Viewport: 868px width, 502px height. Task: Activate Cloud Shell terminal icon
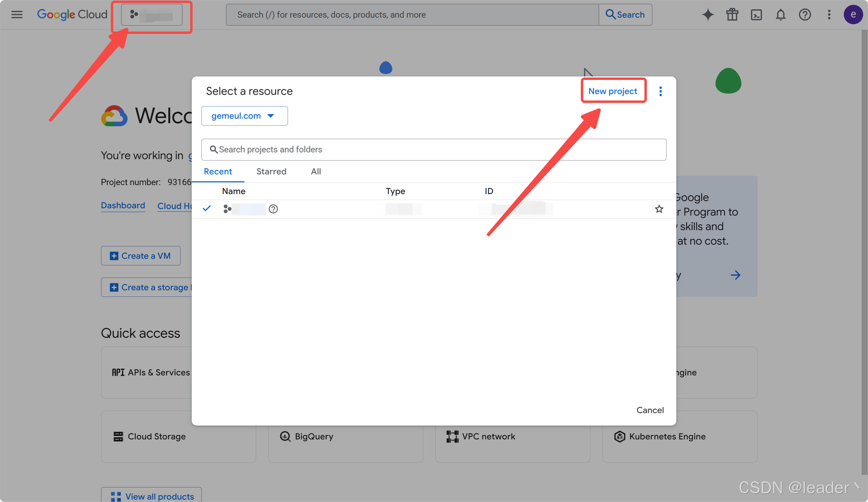756,15
